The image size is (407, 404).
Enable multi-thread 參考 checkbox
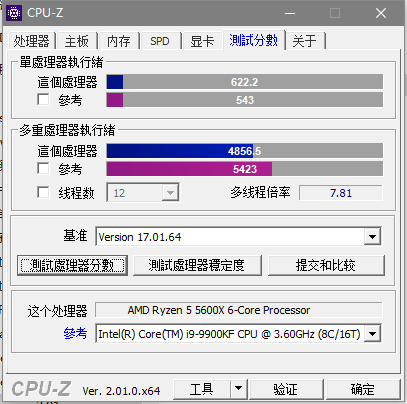[x=43, y=168]
